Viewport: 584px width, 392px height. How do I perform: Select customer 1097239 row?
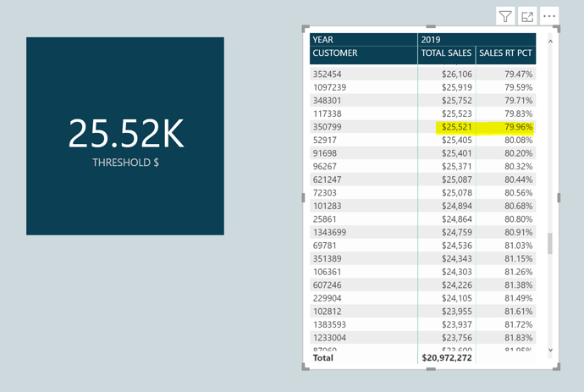click(422, 87)
